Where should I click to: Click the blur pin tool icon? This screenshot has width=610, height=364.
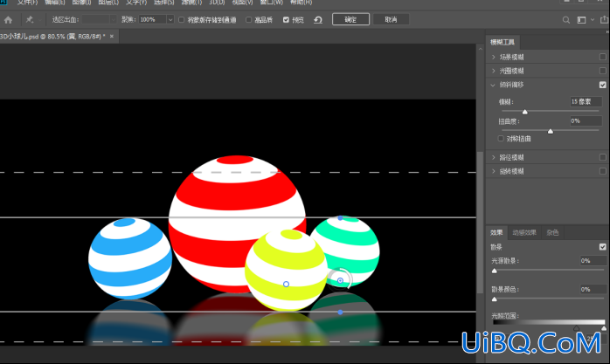(29, 19)
